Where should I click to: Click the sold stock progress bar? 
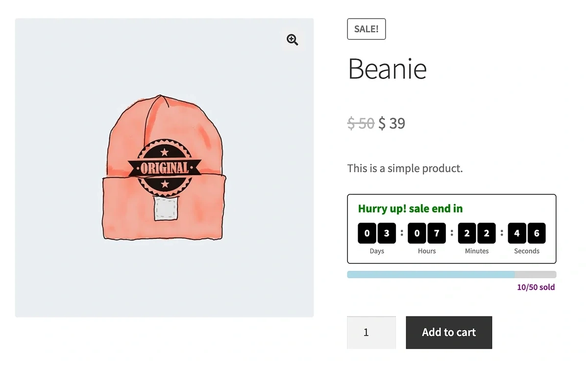451,275
